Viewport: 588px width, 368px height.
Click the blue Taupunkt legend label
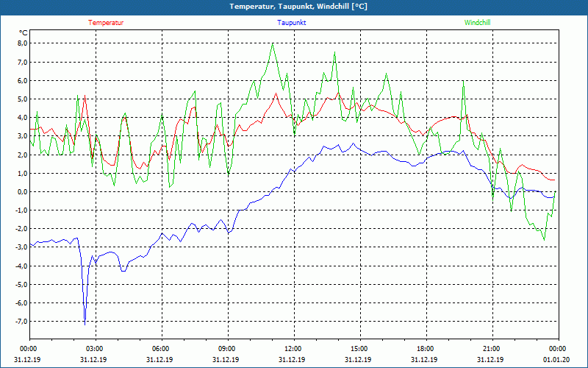point(291,23)
